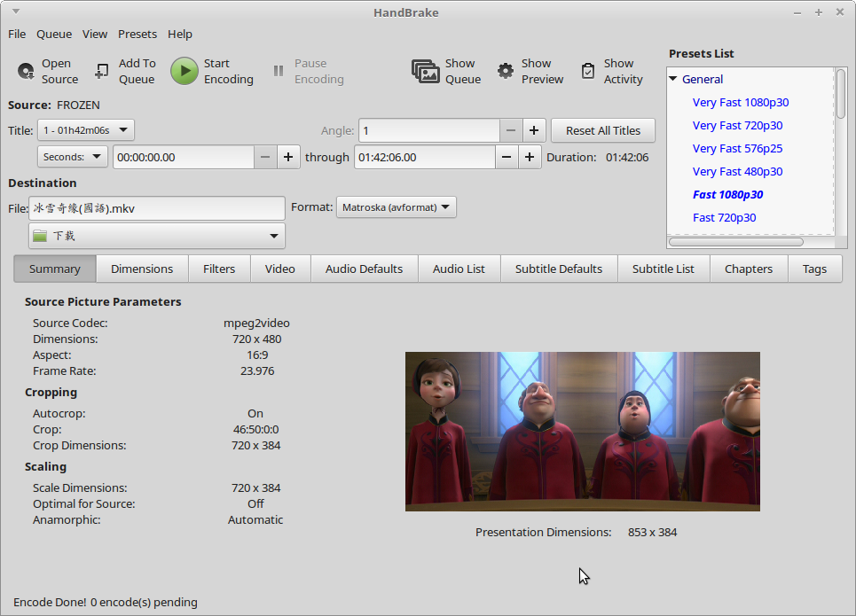Click the Show Activity label
The width and height of the screenshot is (856, 616).
tap(623, 72)
